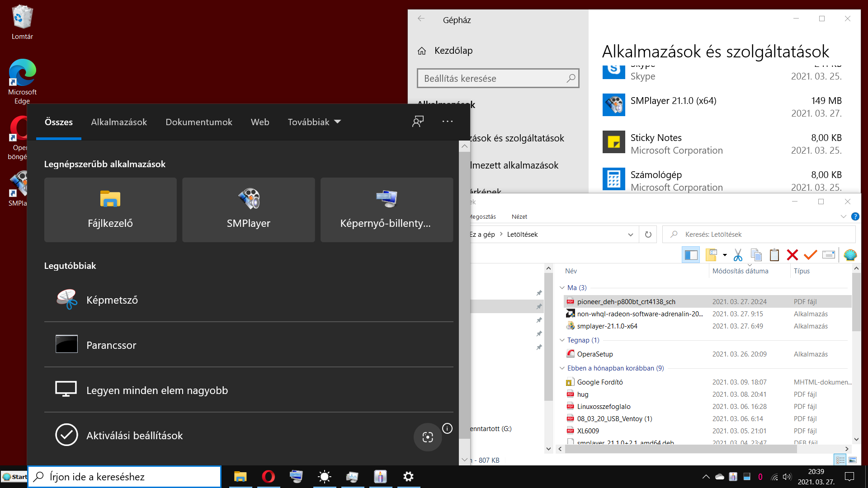Click the red X Delete icon
This screenshot has width=868, height=488.
792,255
